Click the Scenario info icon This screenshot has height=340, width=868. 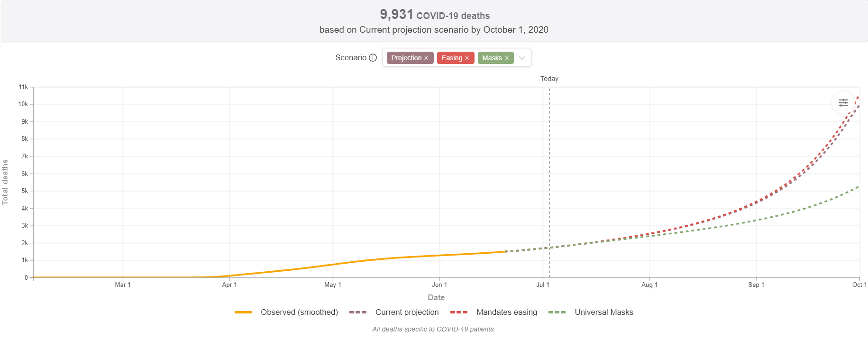tap(373, 58)
